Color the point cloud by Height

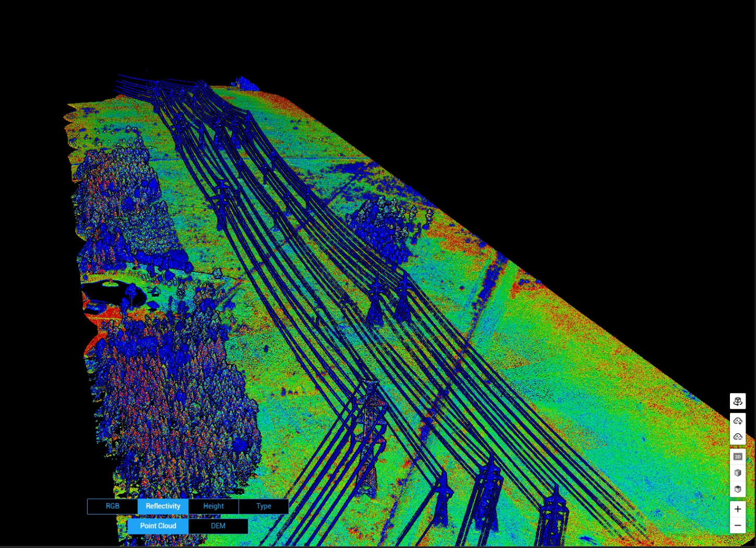pyautogui.click(x=213, y=506)
